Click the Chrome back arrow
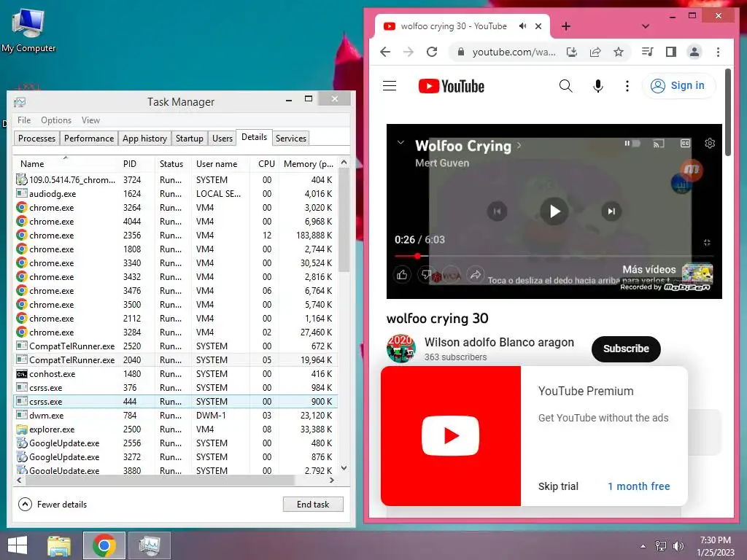747x560 pixels. (385, 52)
